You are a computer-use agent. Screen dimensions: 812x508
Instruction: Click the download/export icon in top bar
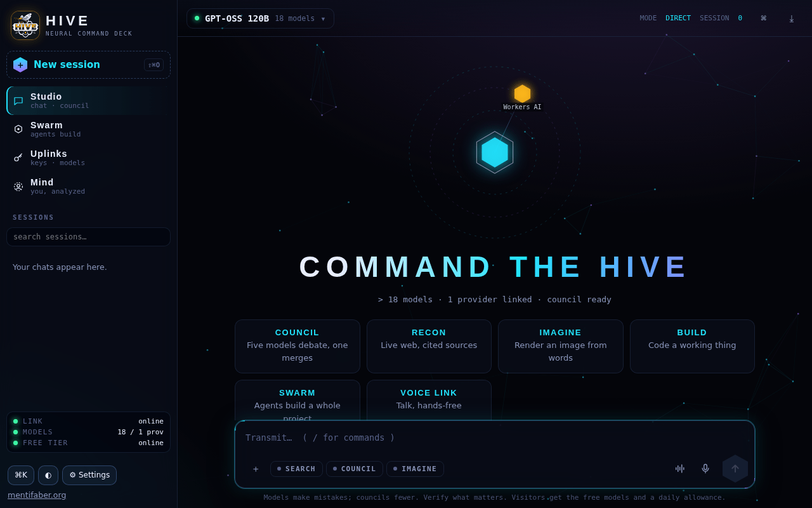tap(791, 18)
